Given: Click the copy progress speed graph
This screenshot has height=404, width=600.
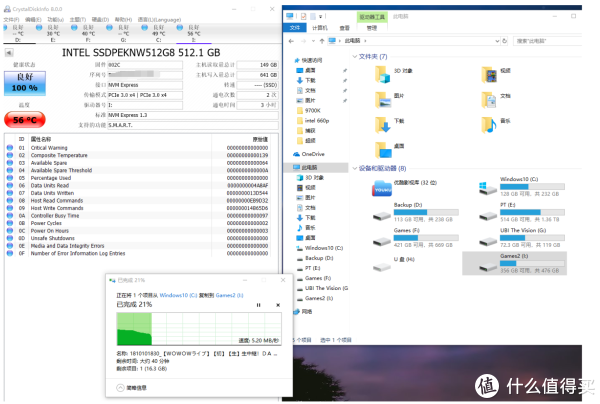Looking at the screenshot, I should point(199,329).
